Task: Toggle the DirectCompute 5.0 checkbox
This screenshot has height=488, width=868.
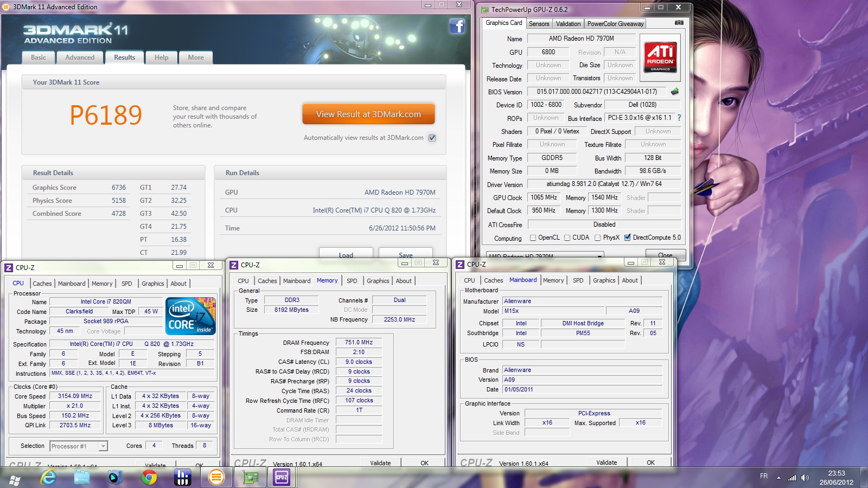Action: [x=627, y=237]
